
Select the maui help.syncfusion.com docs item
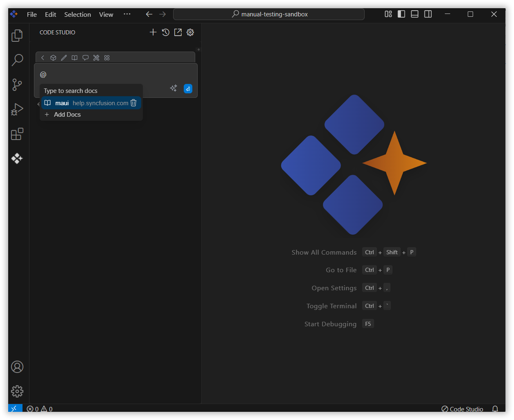tap(91, 103)
